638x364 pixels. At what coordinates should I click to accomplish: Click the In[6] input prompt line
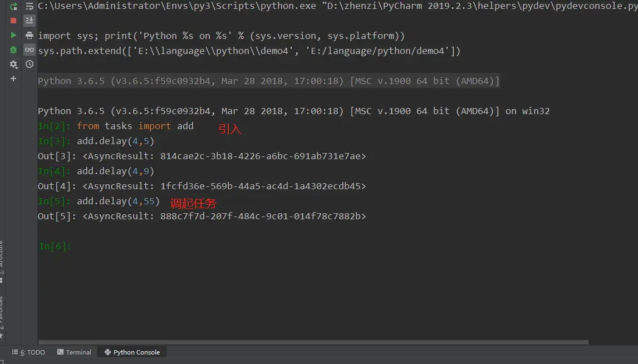pos(55,246)
